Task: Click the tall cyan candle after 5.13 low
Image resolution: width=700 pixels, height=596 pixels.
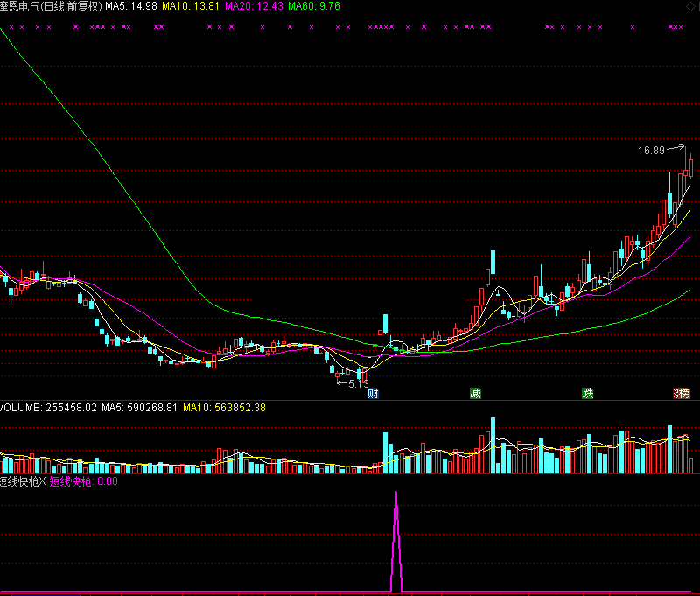Action: tap(385, 324)
